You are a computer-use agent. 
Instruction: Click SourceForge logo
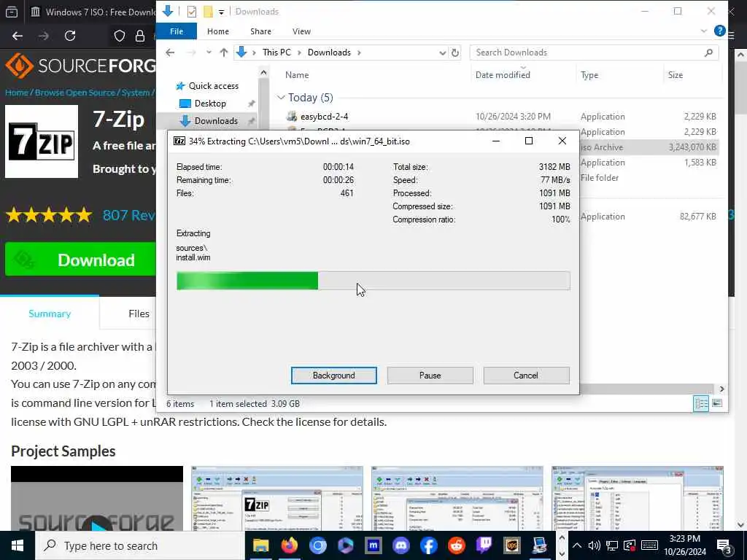(x=80, y=66)
